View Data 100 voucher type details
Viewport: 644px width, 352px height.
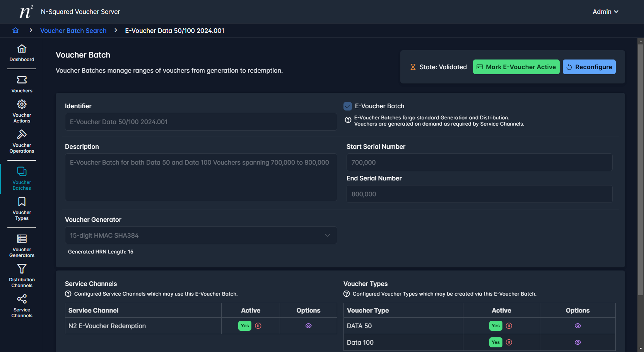pyautogui.click(x=577, y=342)
